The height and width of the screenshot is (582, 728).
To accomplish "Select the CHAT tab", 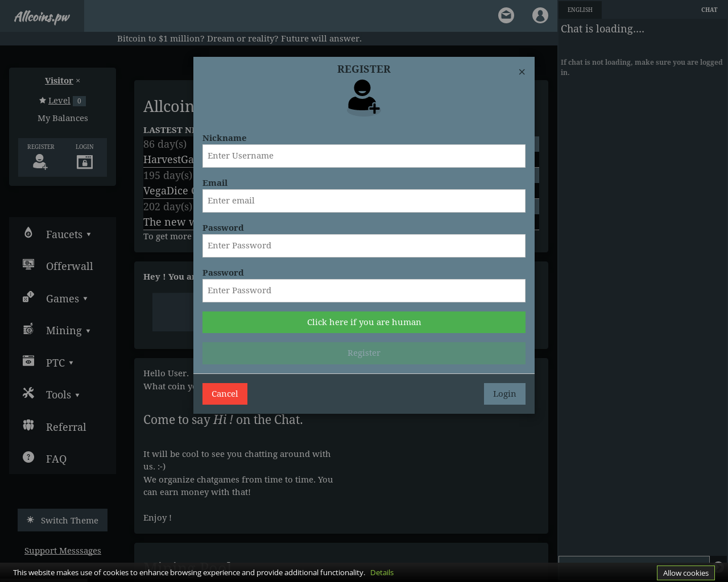I will (x=709, y=10).
